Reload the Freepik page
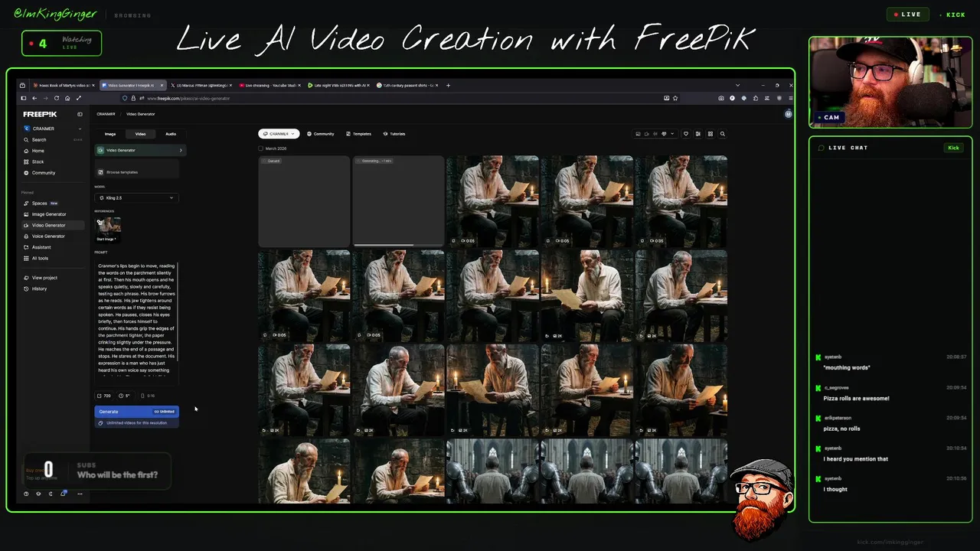980x551 pixels. coord(57,98)
